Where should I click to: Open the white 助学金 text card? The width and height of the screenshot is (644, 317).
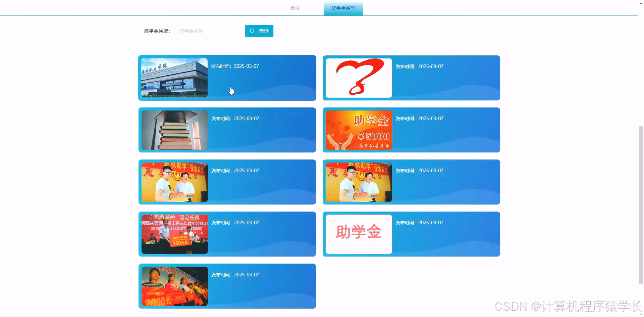pyautogui.click(x=358, y=234)
